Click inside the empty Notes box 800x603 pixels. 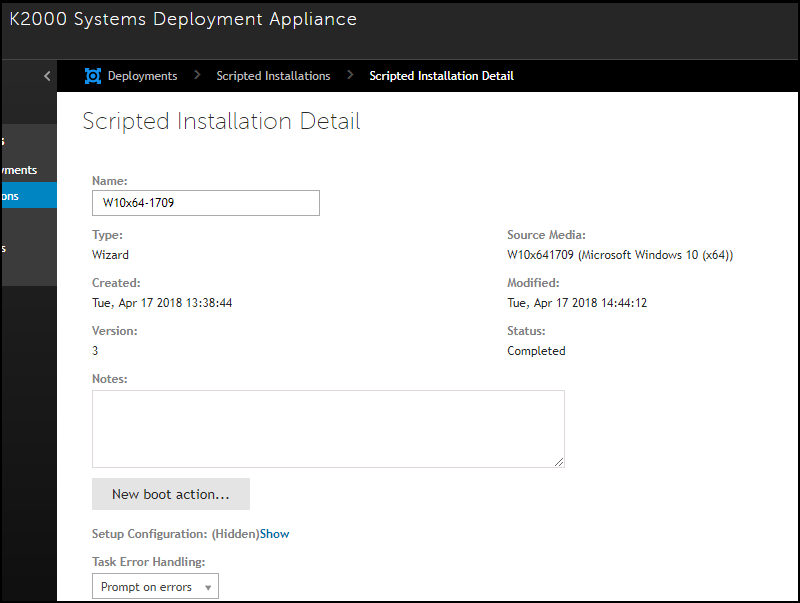click(x=328, y=425)
